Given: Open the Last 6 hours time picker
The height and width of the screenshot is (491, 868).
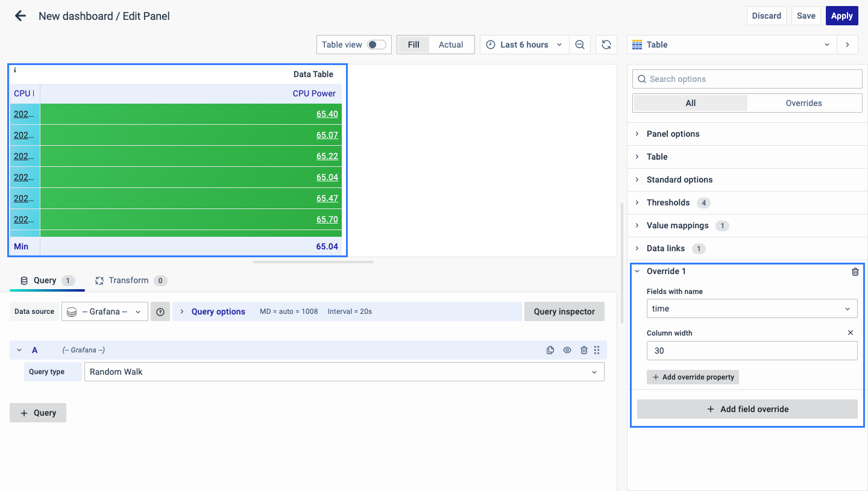Looking at the screenshot, I should [524, 45].
